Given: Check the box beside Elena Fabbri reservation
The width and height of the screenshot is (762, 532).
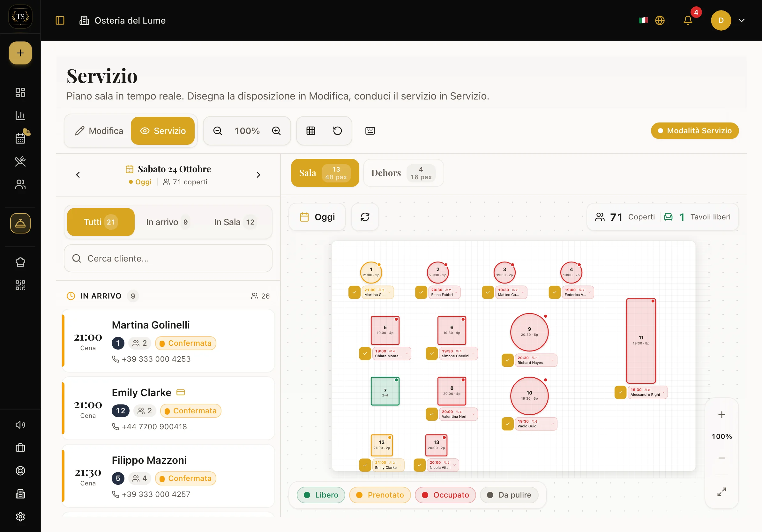Looking at the screenshot, I should pos(421,292).
